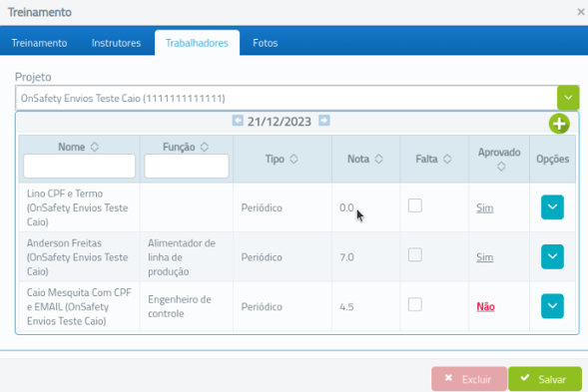
Task: Open options for Anderson Freitas row
Action: click(x=552, y=256)
